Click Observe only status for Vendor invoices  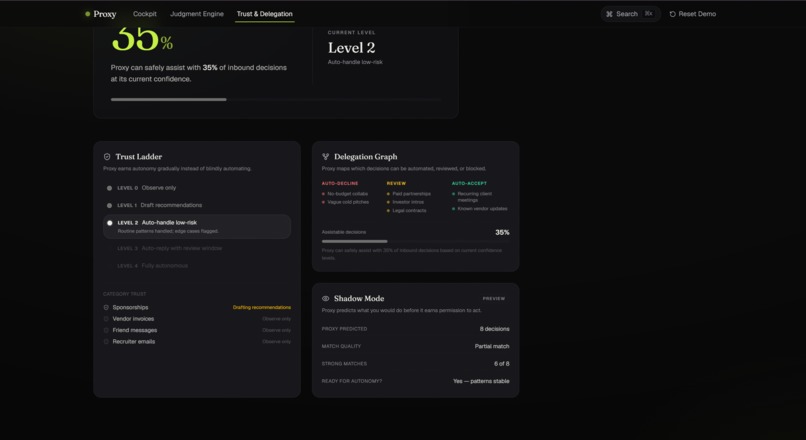pyautogui.click(x=277, y=319)
